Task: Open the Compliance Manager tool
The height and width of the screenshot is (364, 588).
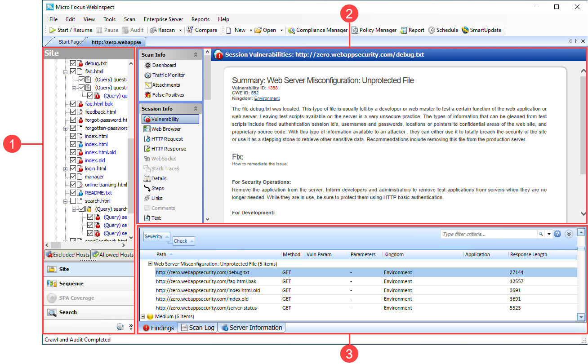Action: coord(317,30)
